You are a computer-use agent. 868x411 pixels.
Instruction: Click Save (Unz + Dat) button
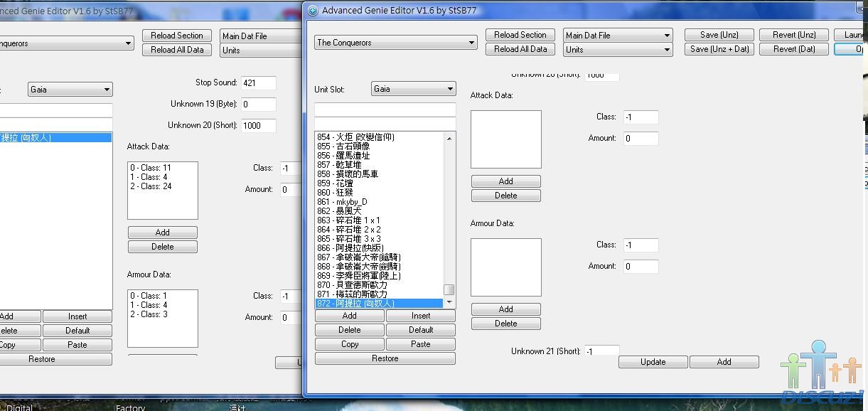pyautogui.click(x=719, y=49)
